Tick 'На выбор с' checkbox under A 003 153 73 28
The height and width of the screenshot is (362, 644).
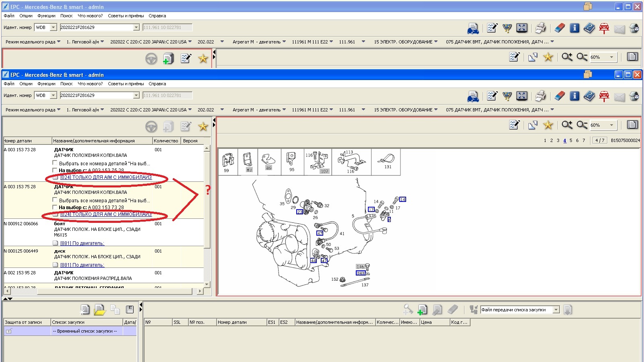[x=55, y=170]
